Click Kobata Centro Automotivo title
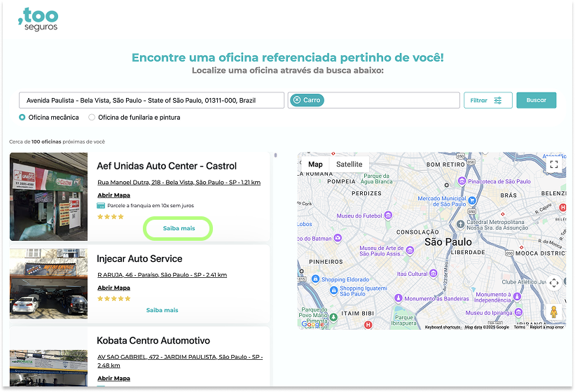575x392 pixels. click(153, 340)
